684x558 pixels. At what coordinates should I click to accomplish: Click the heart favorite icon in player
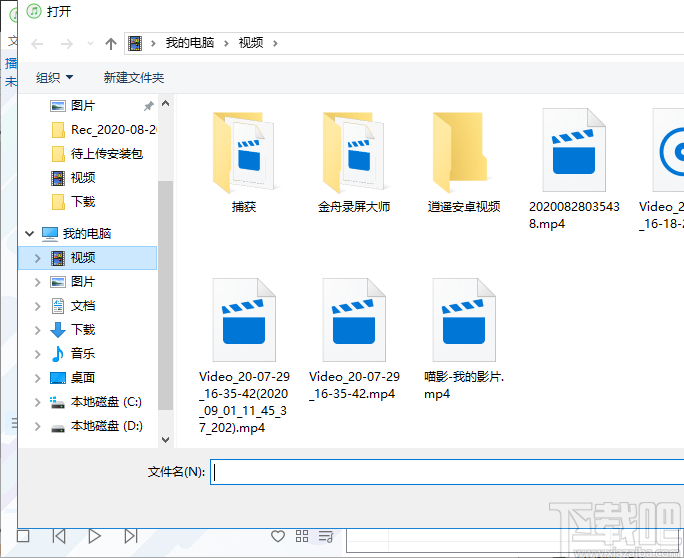pyautogui.click(x=278, y=536)
